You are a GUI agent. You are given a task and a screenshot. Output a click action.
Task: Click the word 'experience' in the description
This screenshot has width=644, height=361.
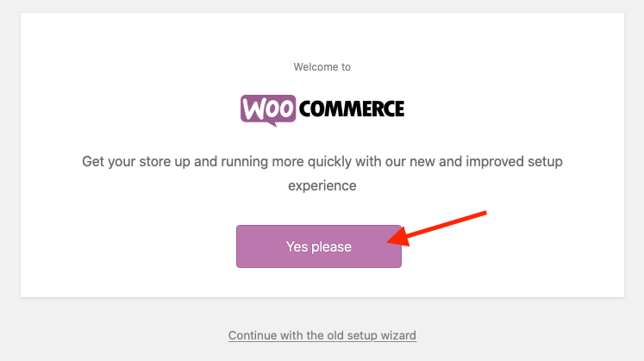click(x=322, y=184)
